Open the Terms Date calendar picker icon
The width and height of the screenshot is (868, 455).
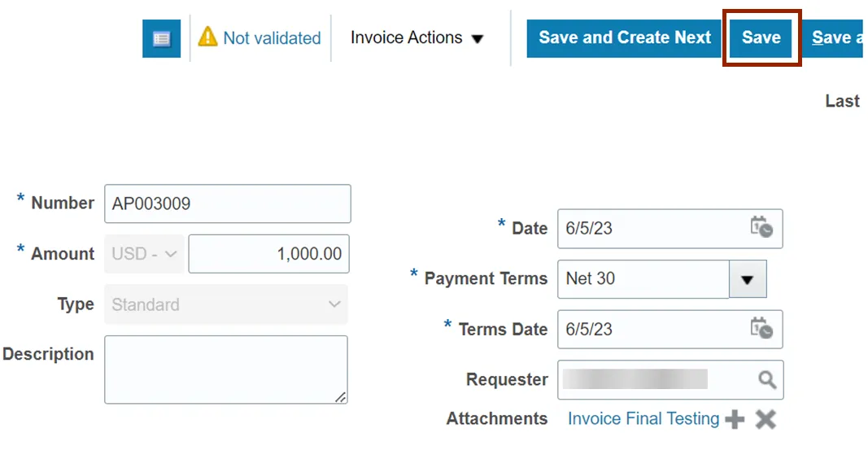tap(761, 329)
